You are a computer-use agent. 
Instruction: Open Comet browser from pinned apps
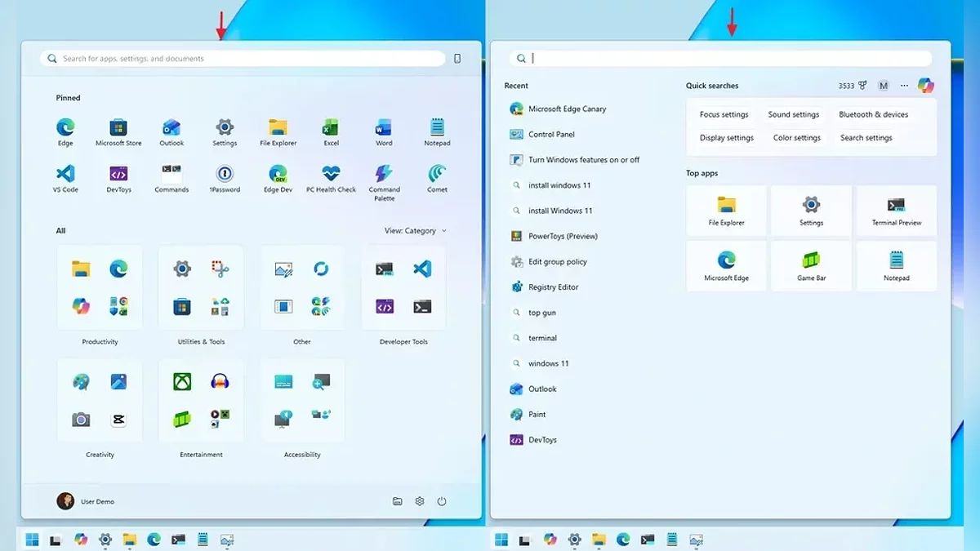[437, 175]
